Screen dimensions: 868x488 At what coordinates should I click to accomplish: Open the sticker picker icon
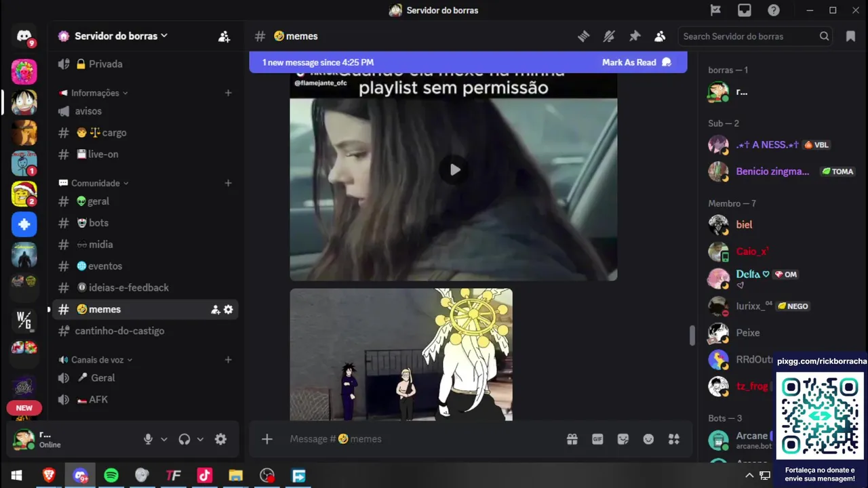coord(623,439)
